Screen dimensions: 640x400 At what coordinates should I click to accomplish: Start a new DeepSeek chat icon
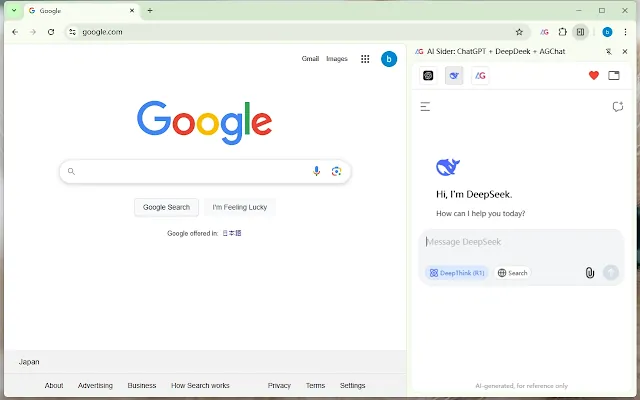pos(618,107)
